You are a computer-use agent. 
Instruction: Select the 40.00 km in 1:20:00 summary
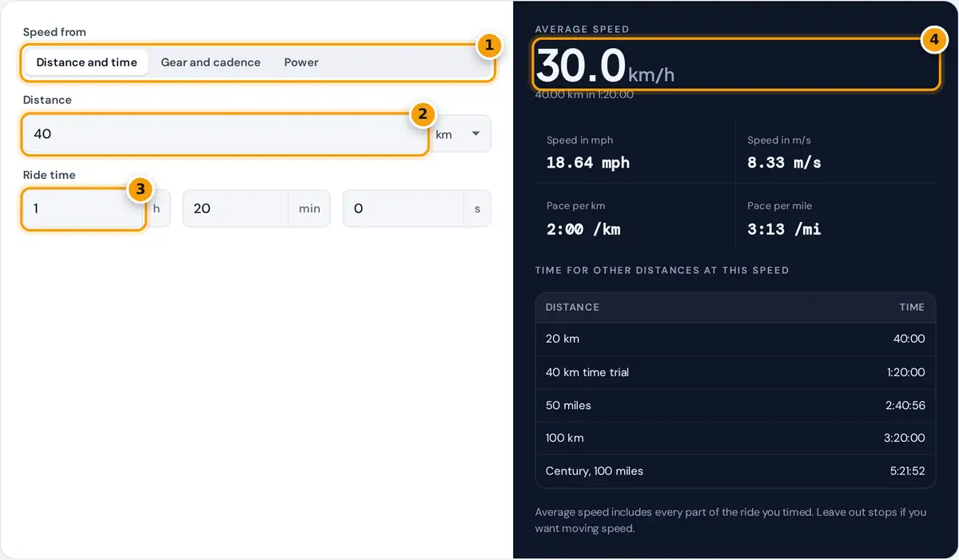coord(584,94)
